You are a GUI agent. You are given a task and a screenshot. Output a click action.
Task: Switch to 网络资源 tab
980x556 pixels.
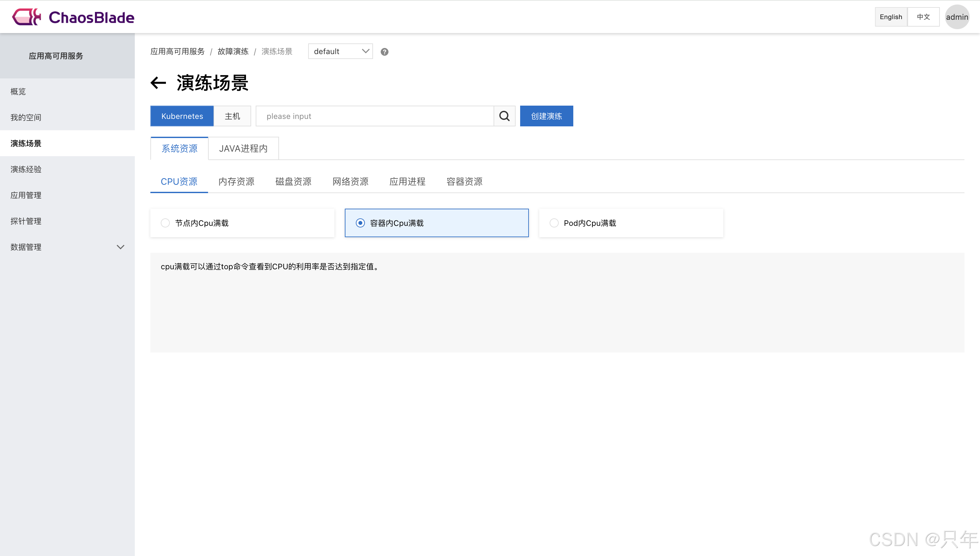pyautogui.click(x=350, y=181)
